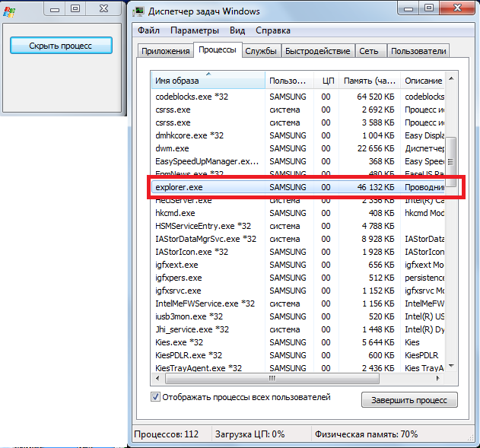Viewport: 480px width, 448px height.
Task: Click the Task Manager title bar icon
Action: coord(139,11)
